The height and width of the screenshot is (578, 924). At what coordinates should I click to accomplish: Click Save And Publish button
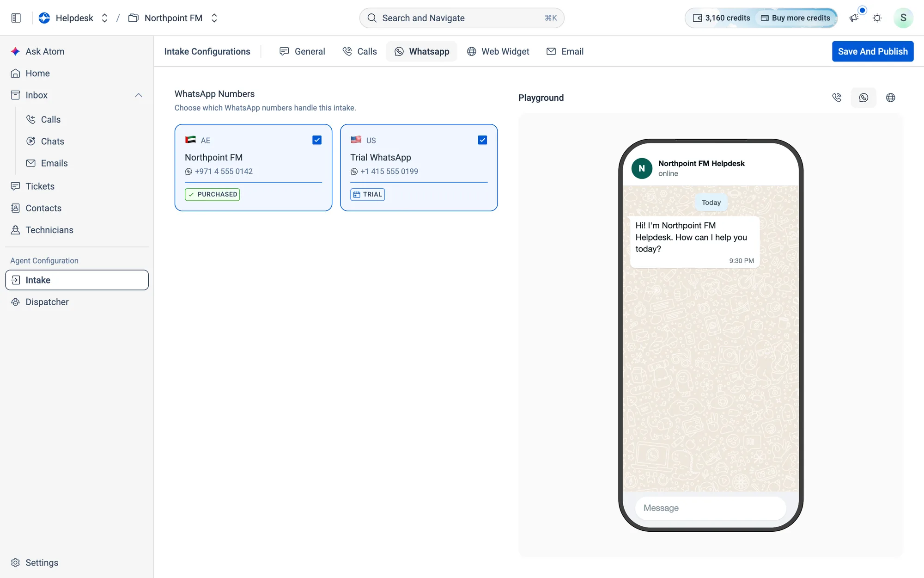873,51
